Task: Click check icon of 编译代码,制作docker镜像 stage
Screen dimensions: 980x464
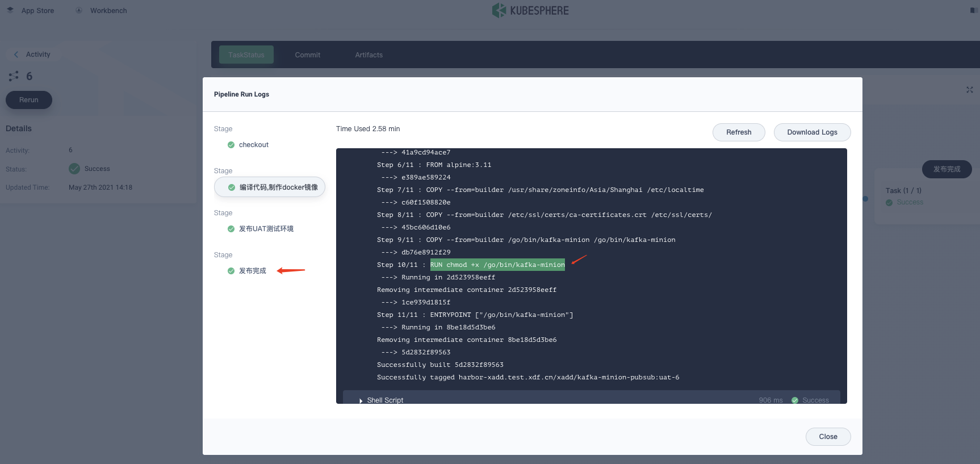Action: tap(232, 187)
